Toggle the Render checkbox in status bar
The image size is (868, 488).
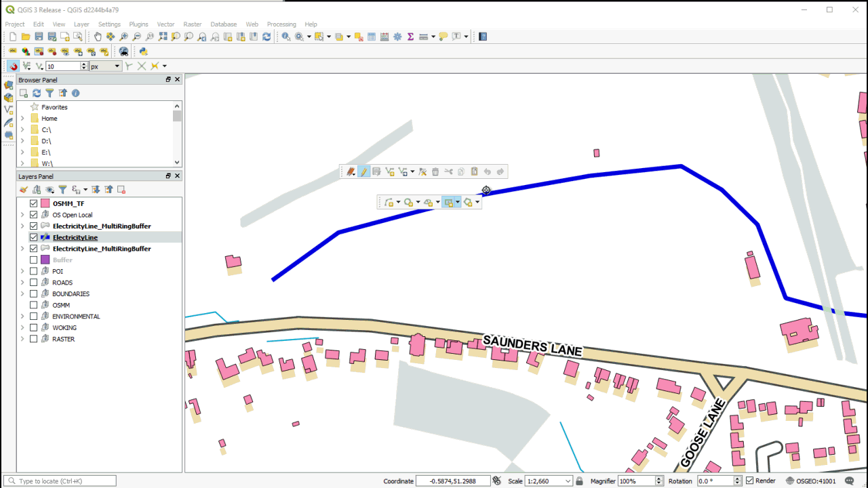click(x=749, y=481)
